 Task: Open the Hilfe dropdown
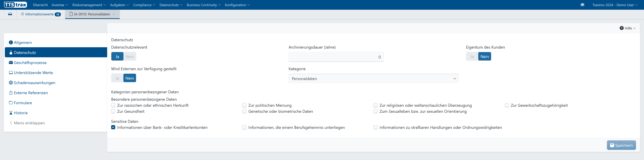628,28
